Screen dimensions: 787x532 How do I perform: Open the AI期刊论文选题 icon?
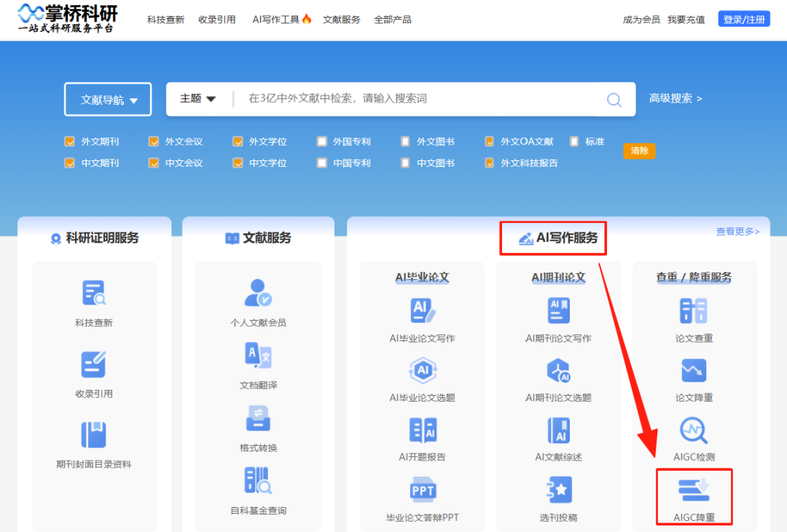[x=559, y=371]
